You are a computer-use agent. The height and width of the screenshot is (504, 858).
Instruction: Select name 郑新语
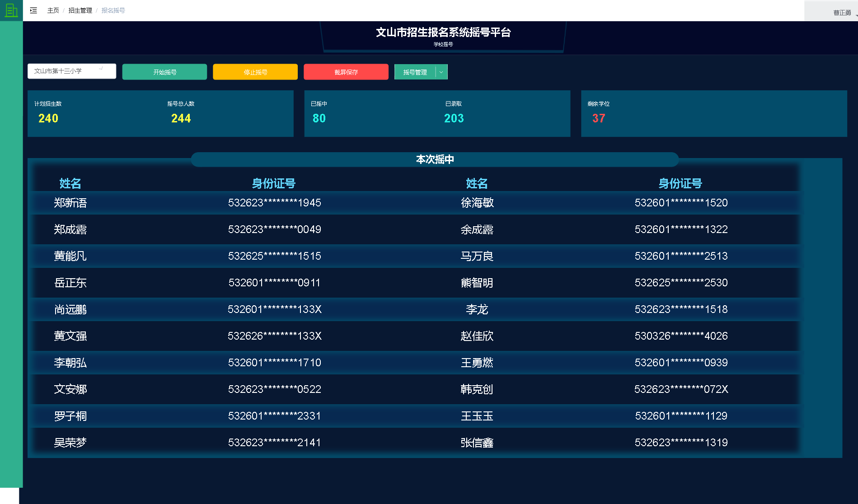coord(70,203)
